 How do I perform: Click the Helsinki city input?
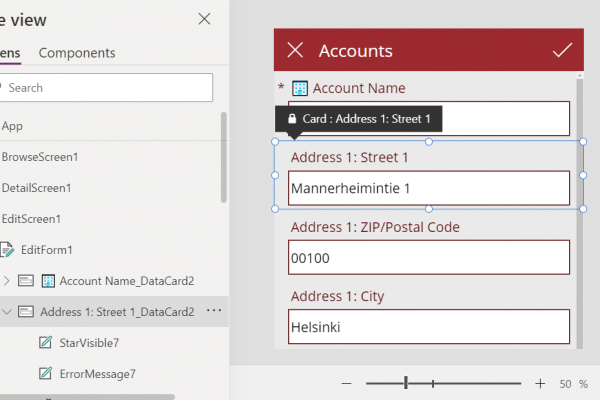click(429, 327)
